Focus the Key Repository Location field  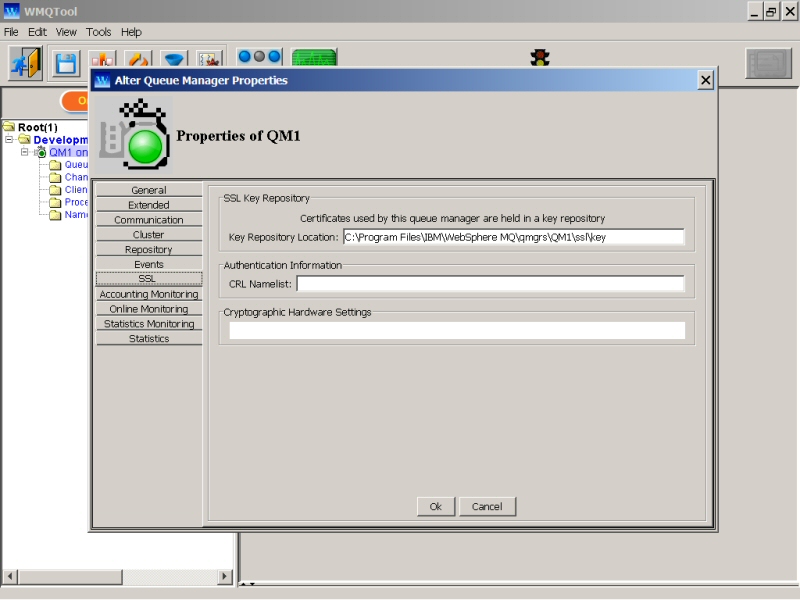pos(513,237)
